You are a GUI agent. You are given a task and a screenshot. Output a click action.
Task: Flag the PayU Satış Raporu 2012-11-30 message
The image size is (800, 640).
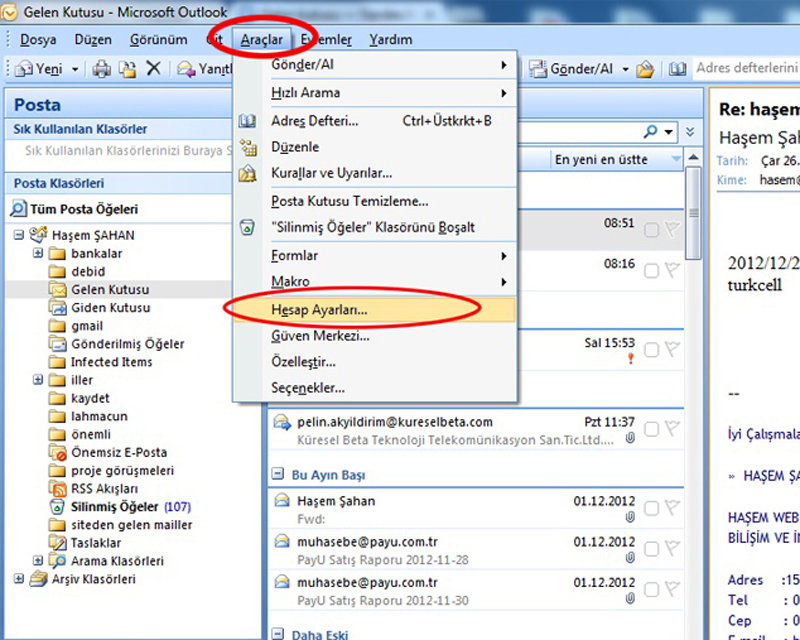(x=672, y=589)
